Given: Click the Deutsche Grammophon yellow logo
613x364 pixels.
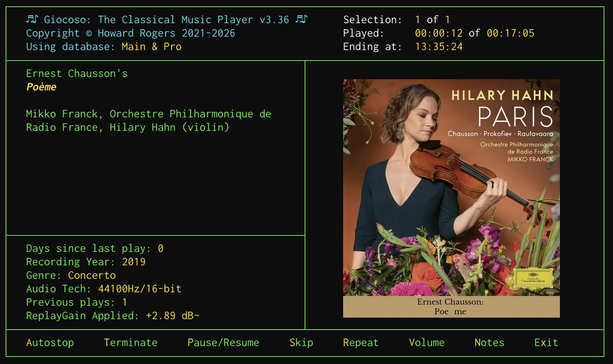Looking at the screenshot, I should click(x=533, y=279).
